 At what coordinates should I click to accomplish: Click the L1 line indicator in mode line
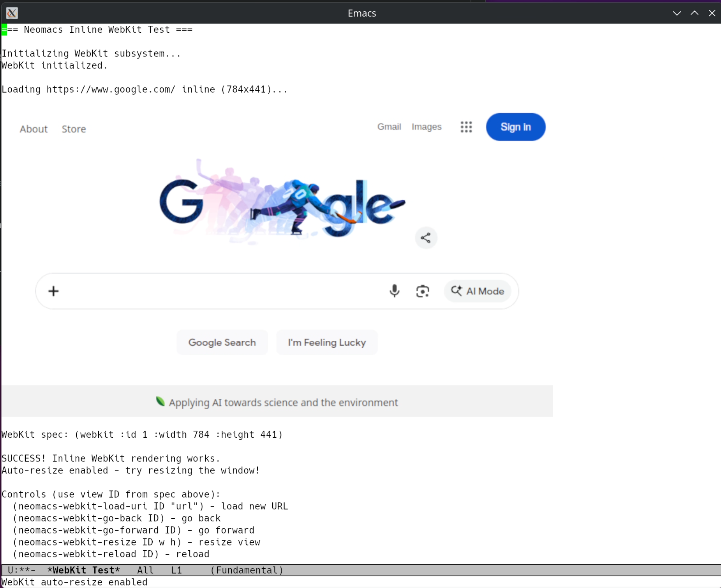tap(176, 570)
